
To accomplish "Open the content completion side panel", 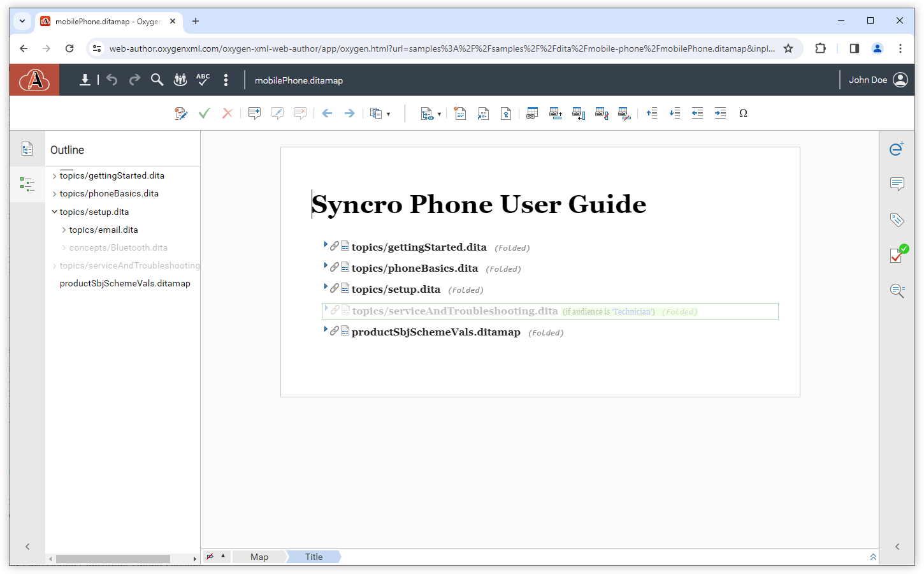I will click(x=897, y=149).
